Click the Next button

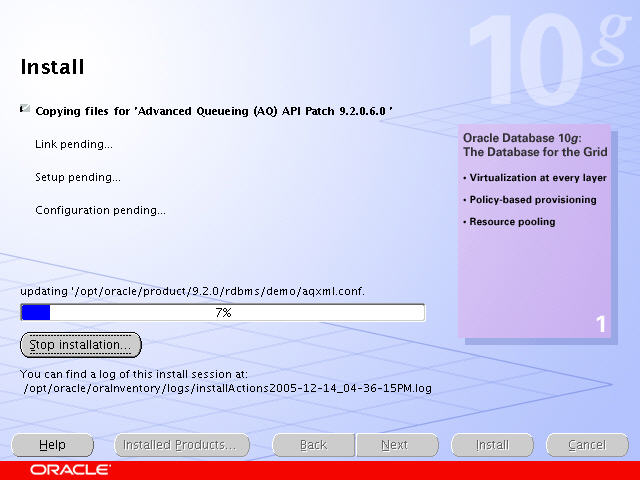(x=397, y=445)
